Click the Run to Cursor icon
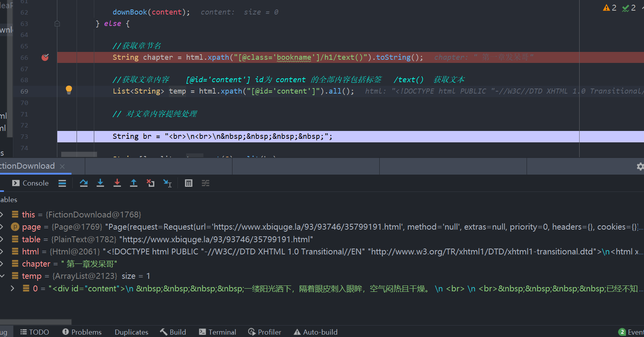 [x=167, y=183]
